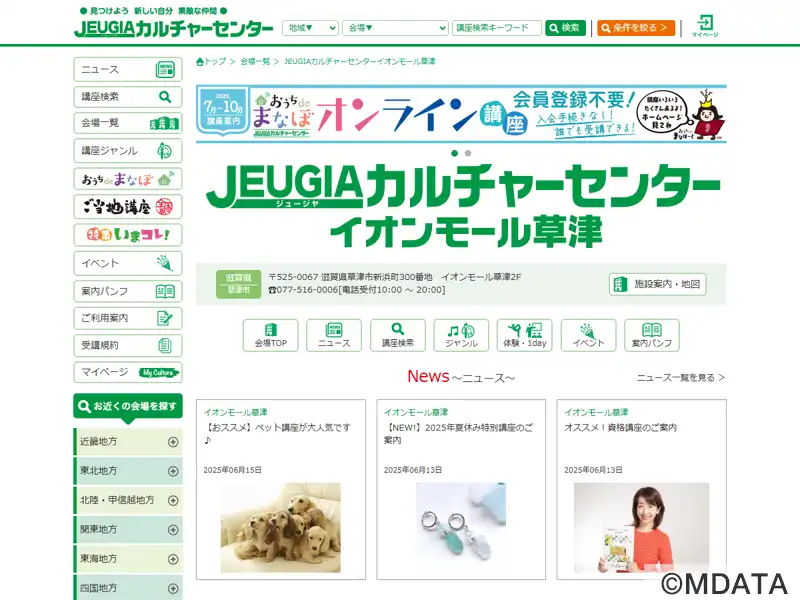Click the earrings photo thumbnail
800x600 pixels.
click(x=461, y=528)
